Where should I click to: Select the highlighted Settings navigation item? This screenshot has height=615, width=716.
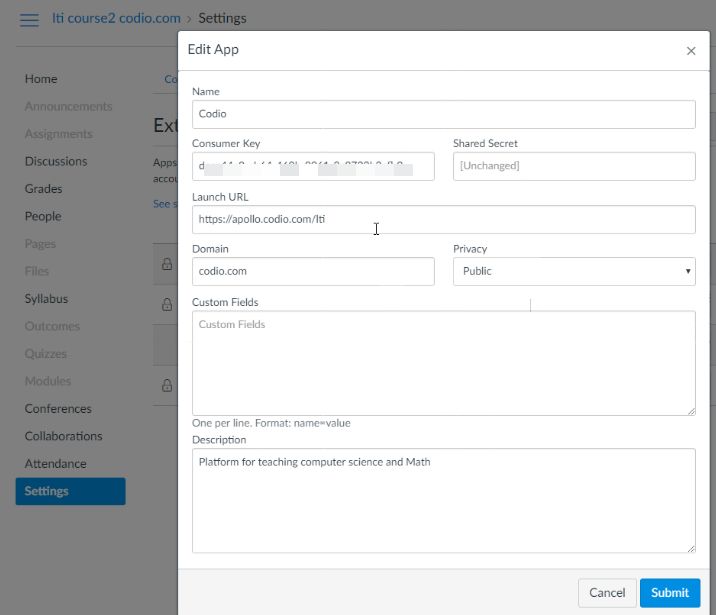[x=70, y=491]
